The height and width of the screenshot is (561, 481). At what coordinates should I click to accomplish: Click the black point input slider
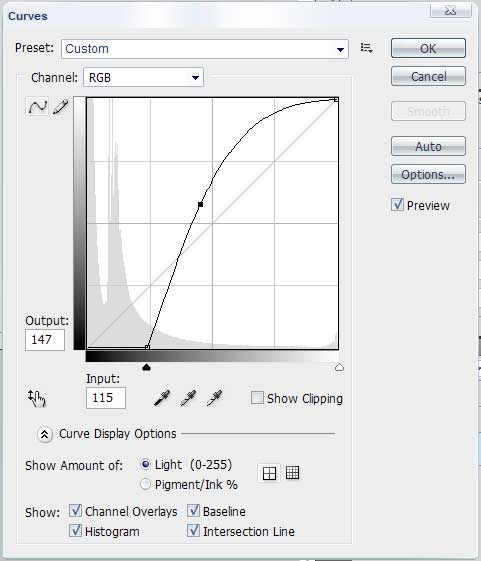click(146, 367)
